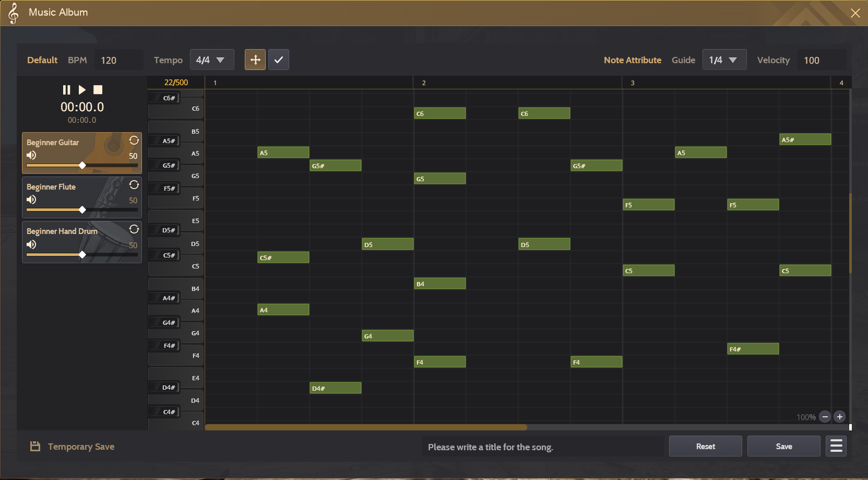Mute the Beginner Flute speaker
Screen dimensions: 868x480
(x=32, y=200)
